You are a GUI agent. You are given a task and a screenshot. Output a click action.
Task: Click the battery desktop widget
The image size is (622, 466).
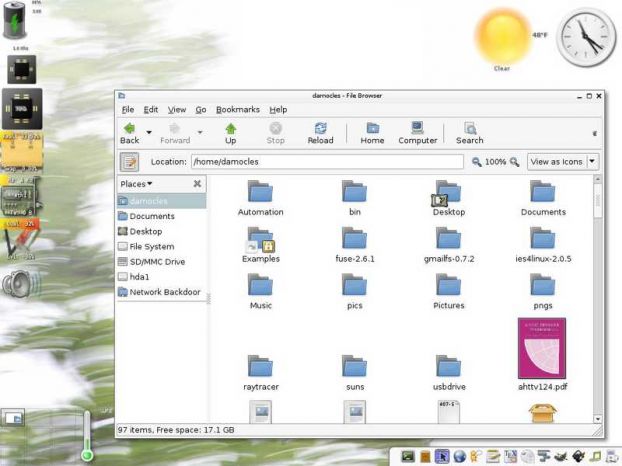[x=15, y=20]
